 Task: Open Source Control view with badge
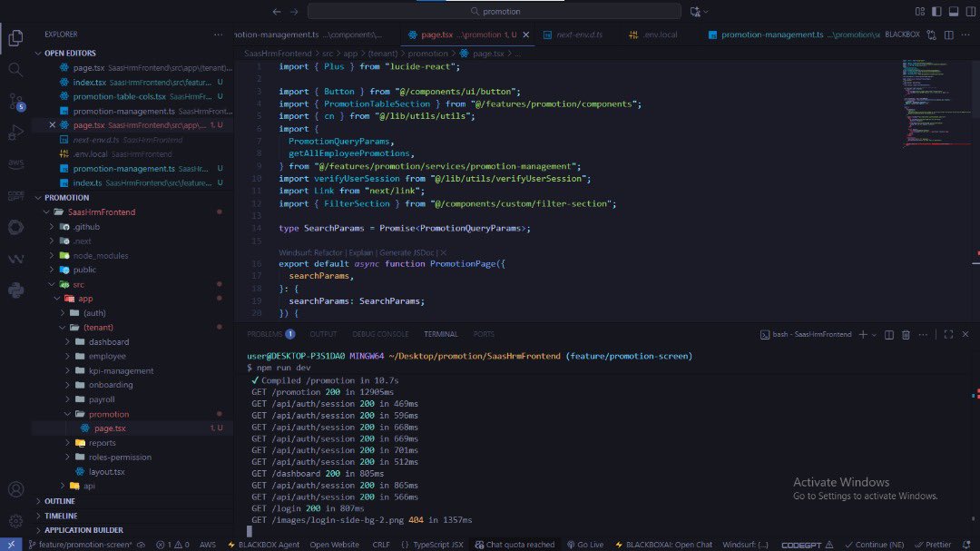15,102
